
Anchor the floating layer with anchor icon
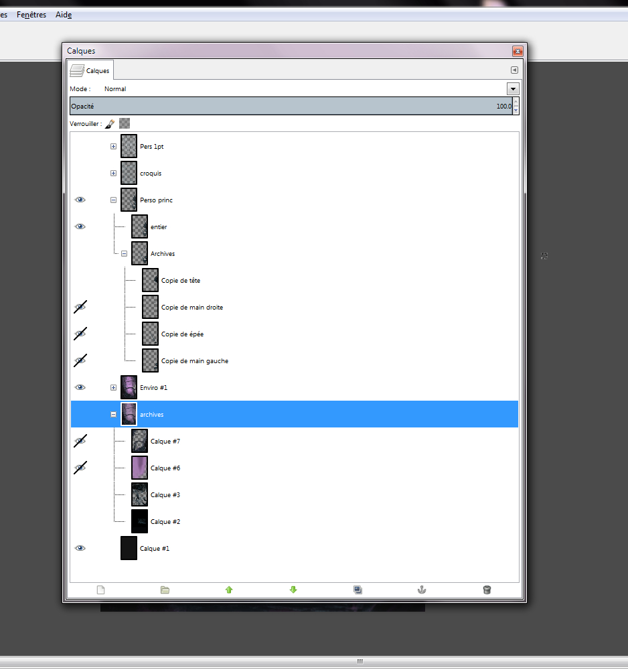(422, 590)
